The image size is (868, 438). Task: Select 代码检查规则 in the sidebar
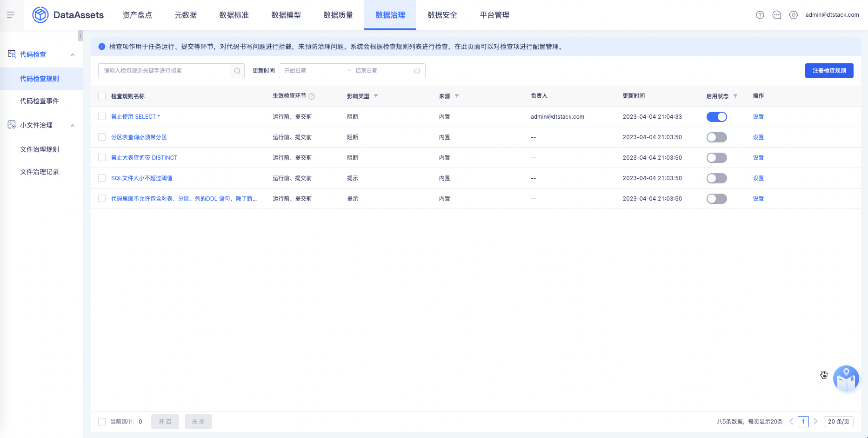41,79
